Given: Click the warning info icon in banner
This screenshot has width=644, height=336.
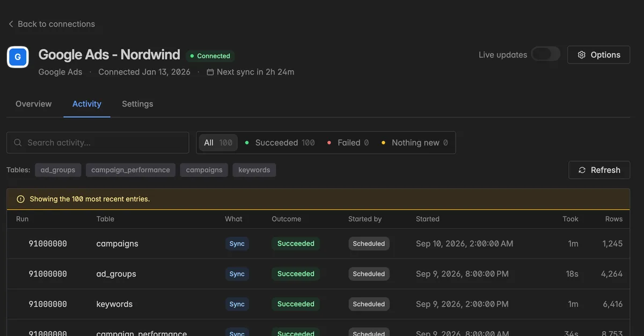Looking at the screenshot, I should coord(20,199).
